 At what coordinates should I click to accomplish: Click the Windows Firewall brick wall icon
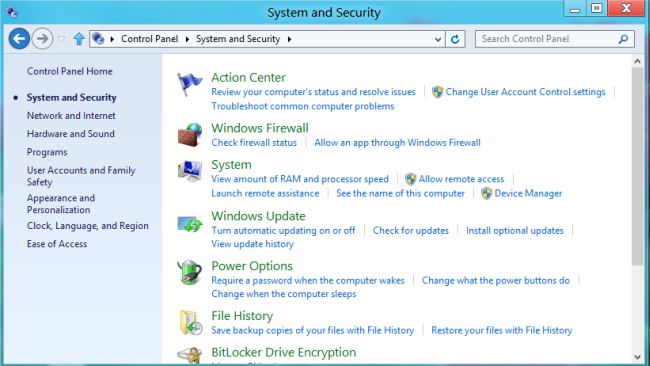pos(190,135)
